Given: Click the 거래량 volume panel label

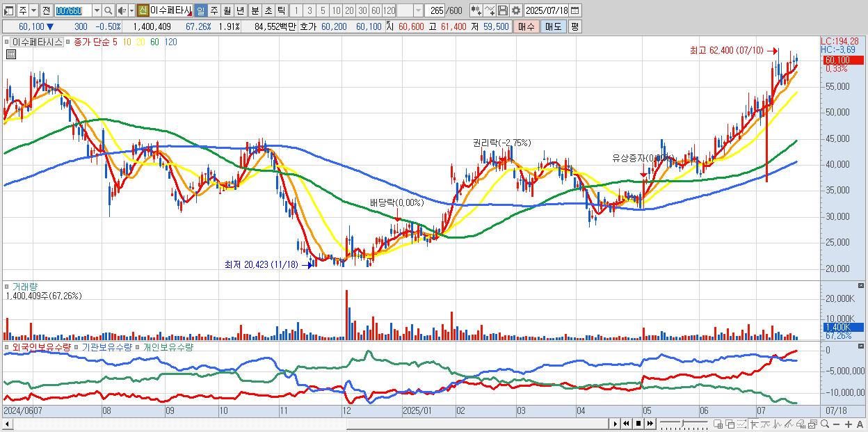Looking at the screenshot, I should 24,286.
